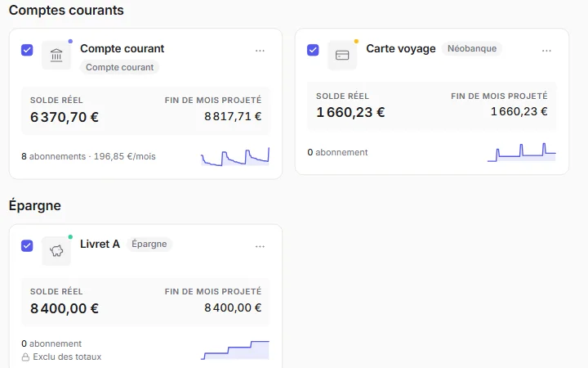Click the 0 abonnement text on Livret A
Screen dimensions: 588x368
point(51,343)
